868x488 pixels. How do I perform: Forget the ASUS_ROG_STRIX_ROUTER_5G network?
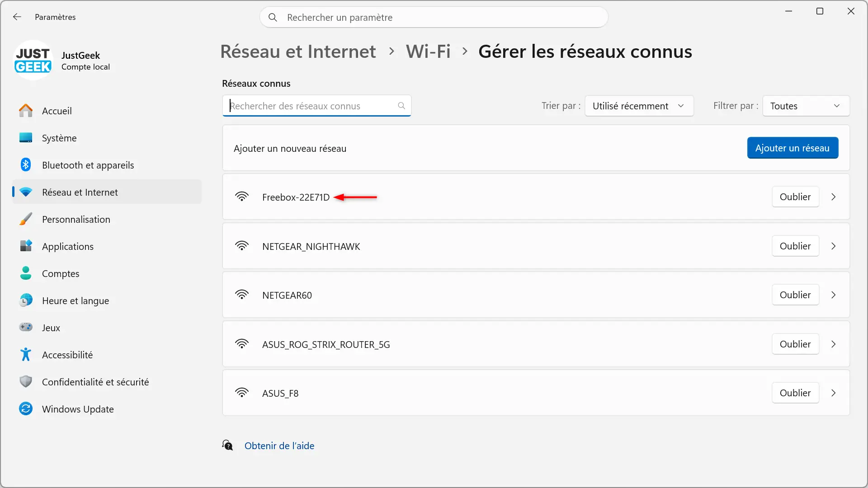pos(795,344)
